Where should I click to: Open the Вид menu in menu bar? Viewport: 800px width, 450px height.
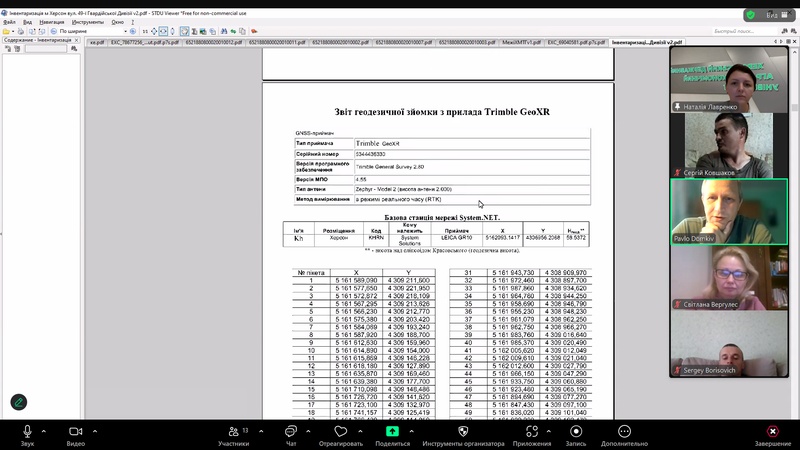28,22
